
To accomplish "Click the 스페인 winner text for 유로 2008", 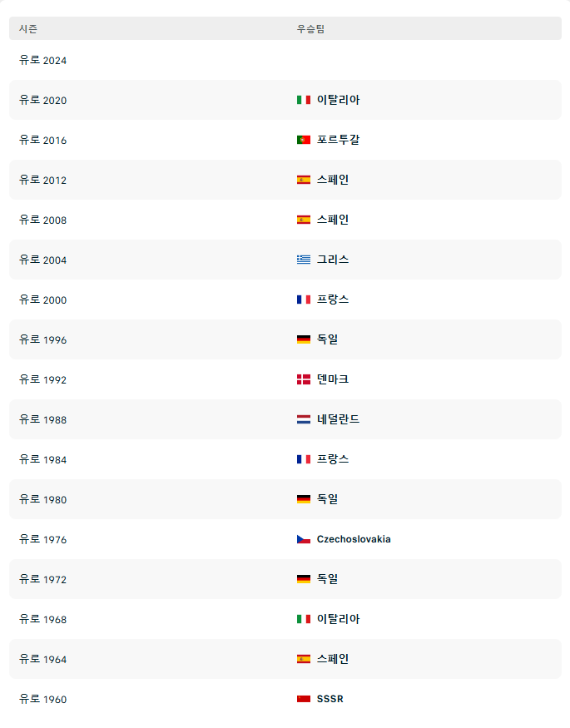I will pyautogui.click(x=332, y=220).
